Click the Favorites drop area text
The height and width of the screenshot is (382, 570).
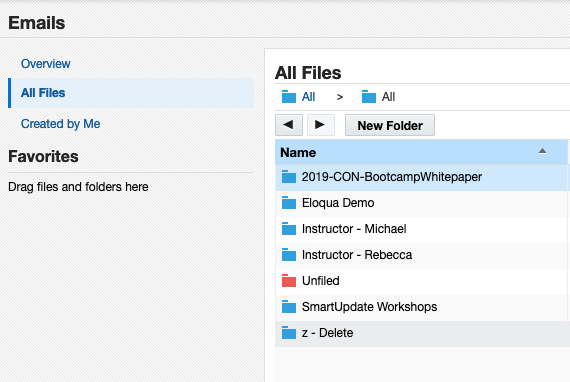pyautogui.click(x=78, y=187)
